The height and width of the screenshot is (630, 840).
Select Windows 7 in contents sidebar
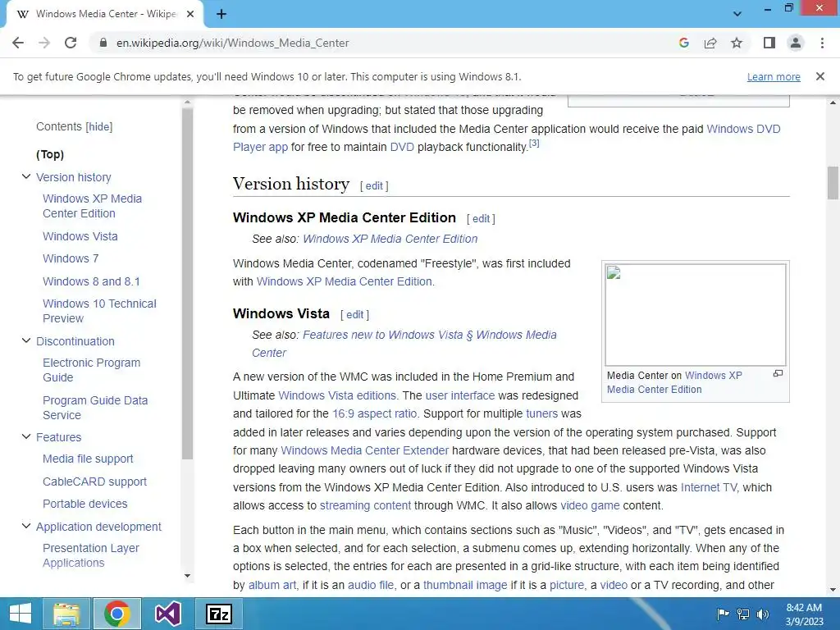tap(71, 258)
